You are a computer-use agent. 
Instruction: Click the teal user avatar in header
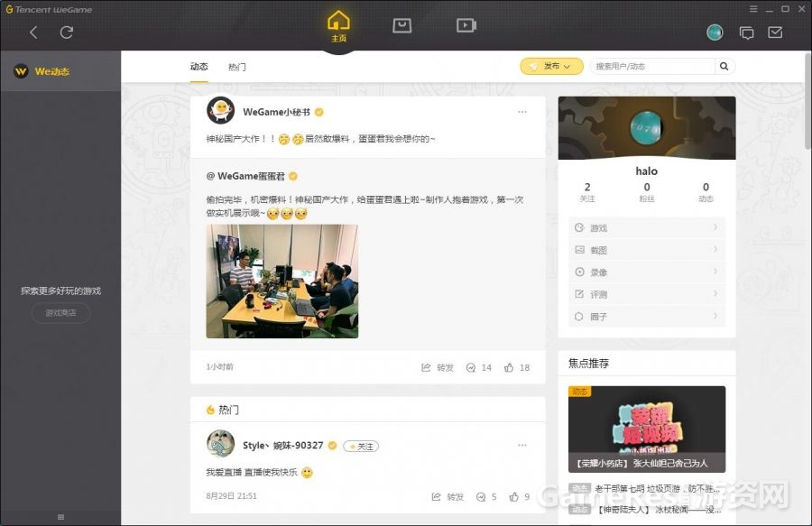click(x=715, y=32)
